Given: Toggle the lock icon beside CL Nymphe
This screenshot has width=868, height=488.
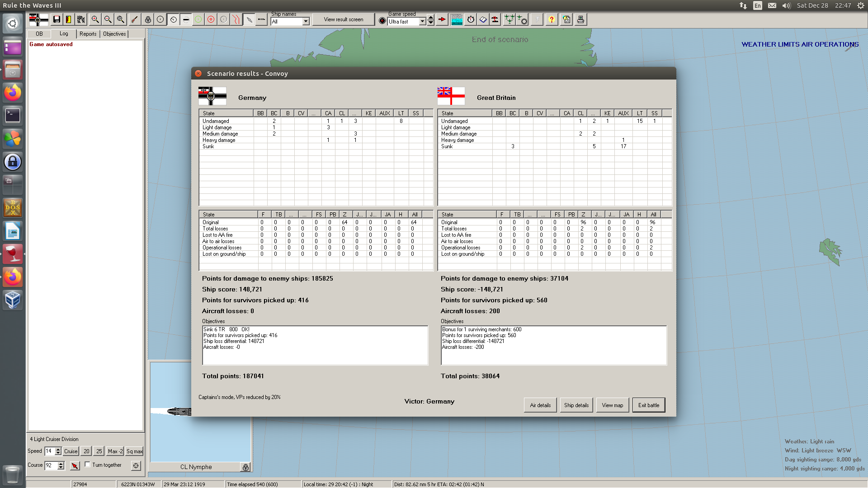Looking at the screenshot, I should pos(245,467).
